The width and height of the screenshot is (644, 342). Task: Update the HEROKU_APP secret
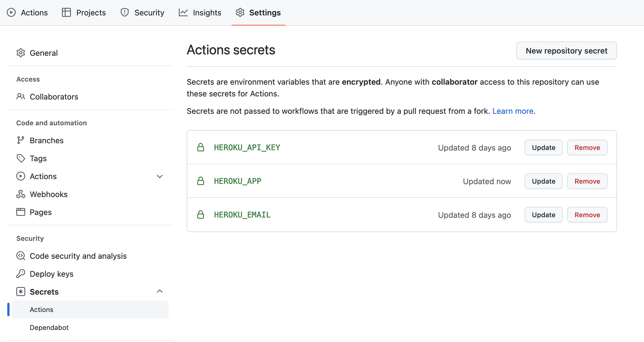pos(543,181)
